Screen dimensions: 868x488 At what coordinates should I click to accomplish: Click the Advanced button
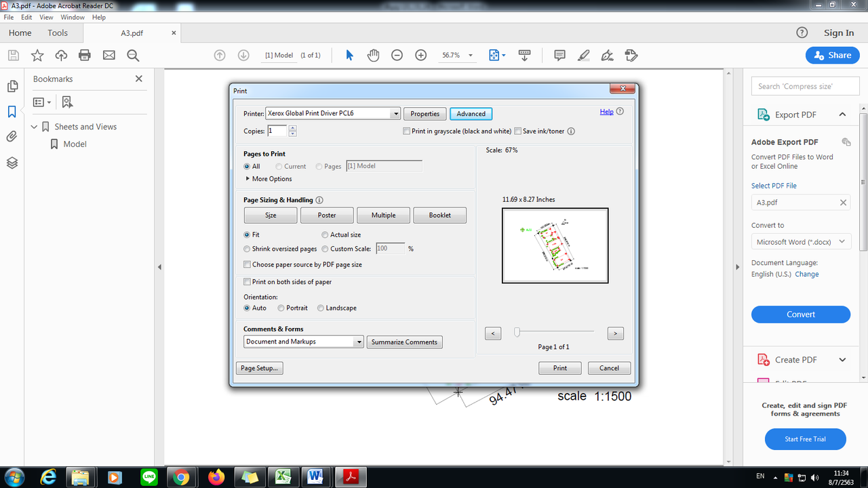(x=471, y=114)
